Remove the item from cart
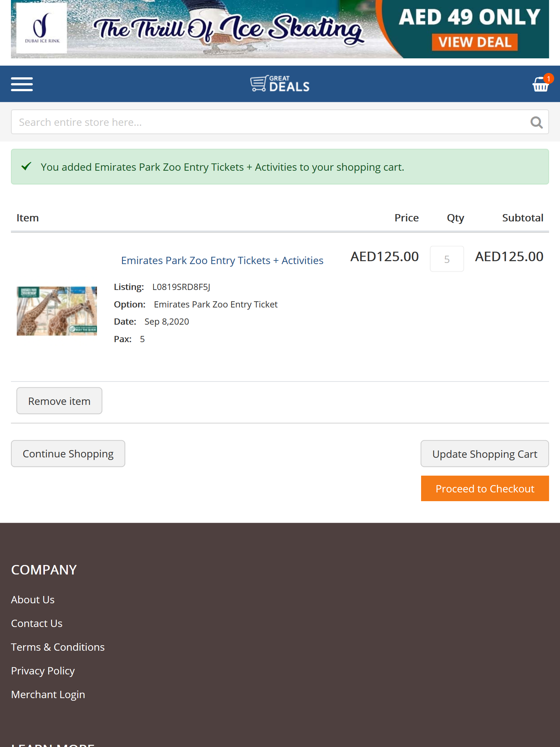This screenshot has height=747, width=560. coord(59,401)
